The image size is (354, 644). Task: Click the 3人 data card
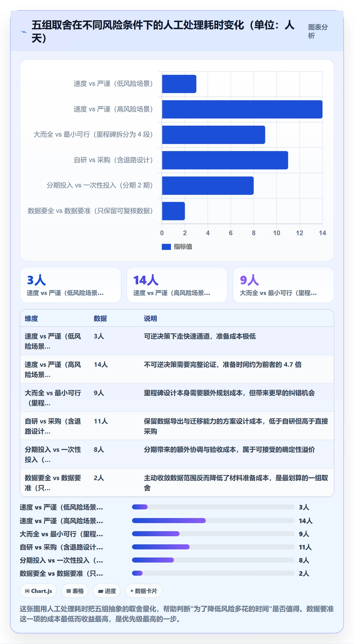(71, 285)
